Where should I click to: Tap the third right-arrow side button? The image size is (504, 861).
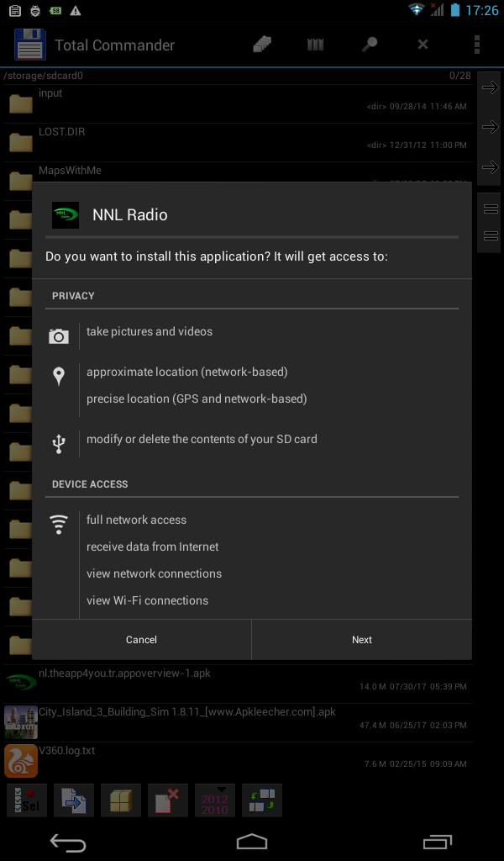[x=489, y=167]
